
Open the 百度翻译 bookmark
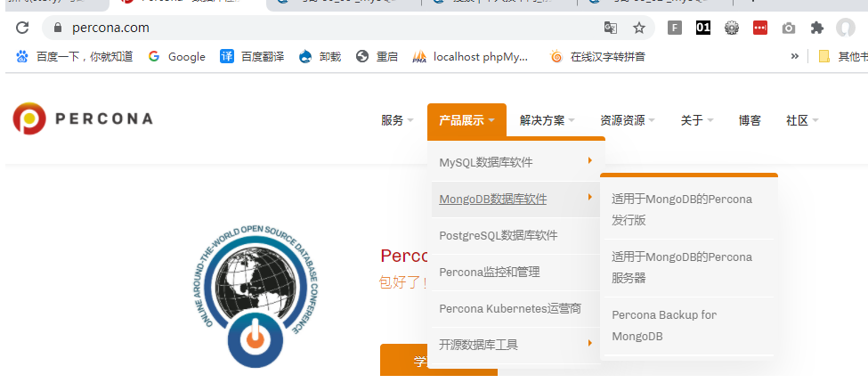[x=252, y=56]
